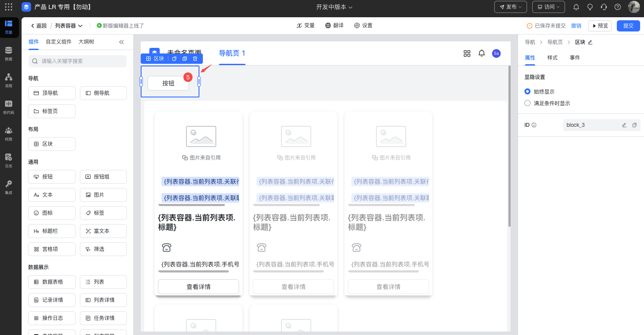Copy the selected 区块 component

[x=174, y=59]
